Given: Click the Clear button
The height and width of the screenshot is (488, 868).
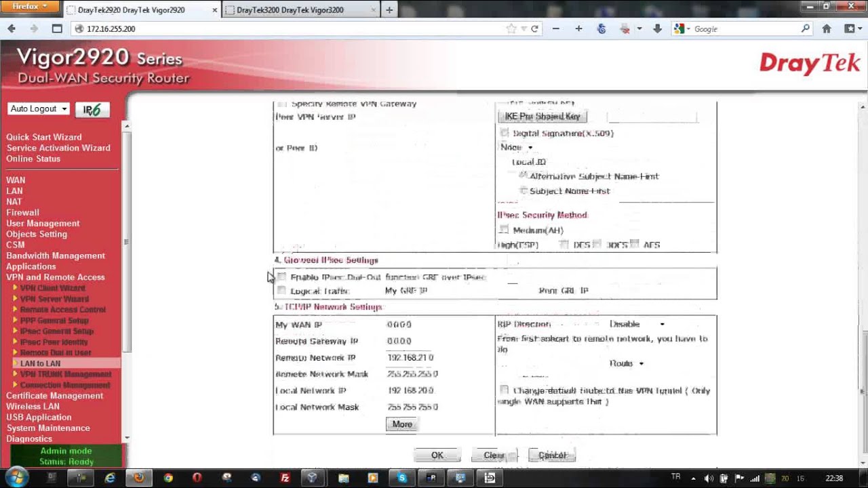Looking at the screenshot, I should click(x=494, y=455).
